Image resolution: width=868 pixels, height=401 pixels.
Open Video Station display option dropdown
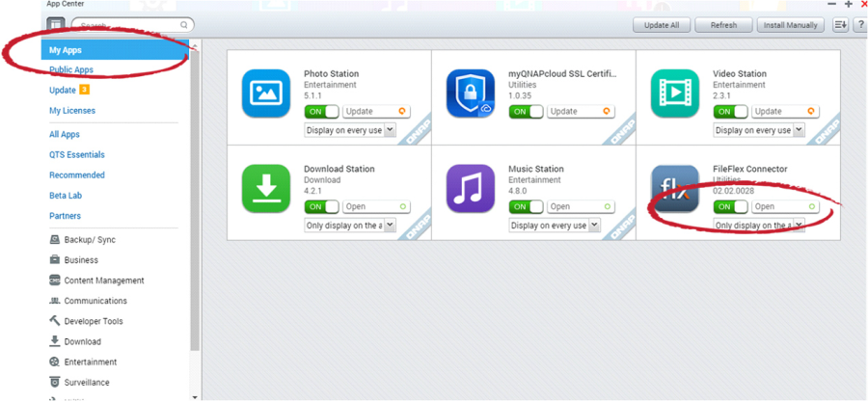click(759, 130)
